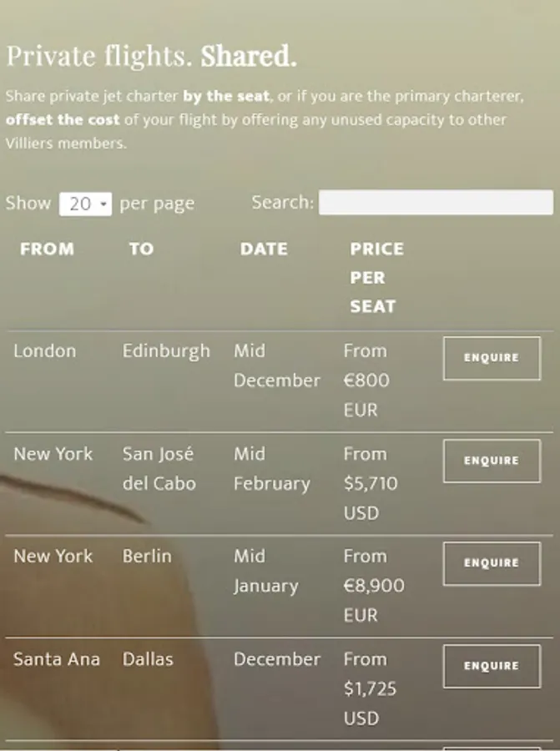Enquire about London to Edinburgh flight
The image size is (560, 751).
[x=492, y=358]
